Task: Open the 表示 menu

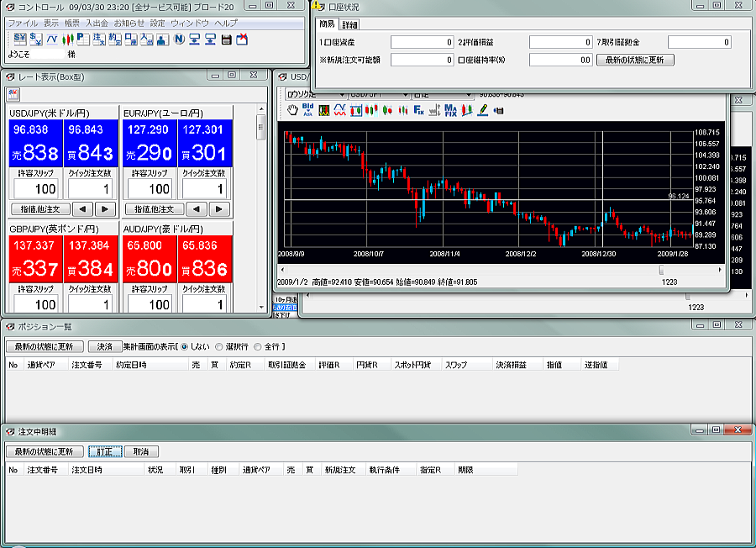Action: [51, 23]
